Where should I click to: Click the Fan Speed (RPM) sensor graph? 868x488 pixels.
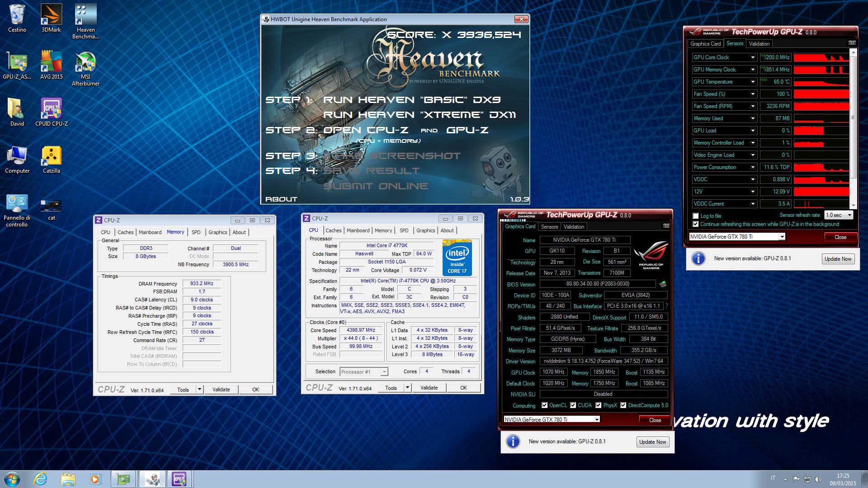click(x=821, y=106)
